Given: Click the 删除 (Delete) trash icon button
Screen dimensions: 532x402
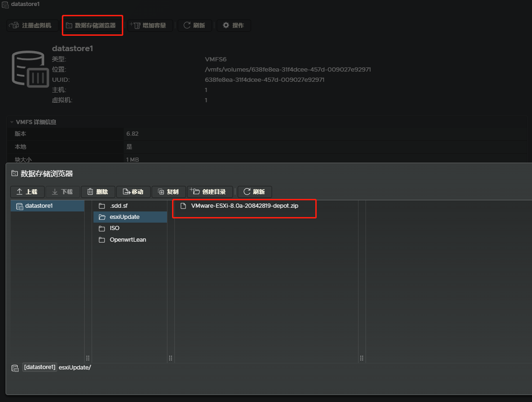Looking at the screenshot, I should (98, 192).
